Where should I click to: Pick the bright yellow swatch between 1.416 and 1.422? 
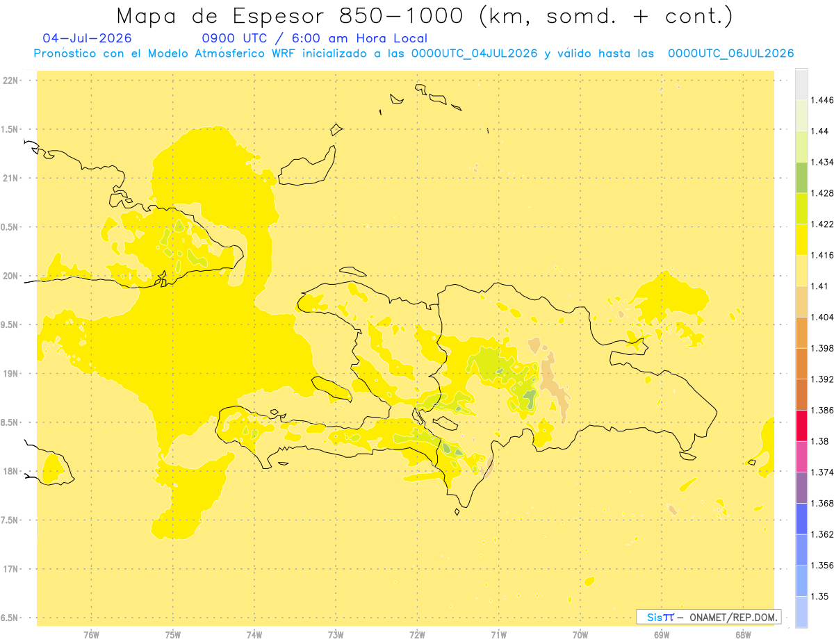801,239
